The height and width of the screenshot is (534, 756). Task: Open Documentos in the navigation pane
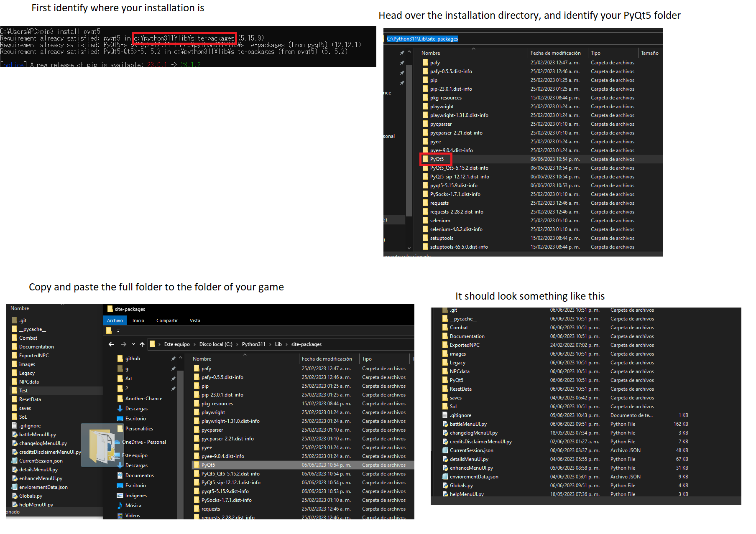(x=139, y=476)
